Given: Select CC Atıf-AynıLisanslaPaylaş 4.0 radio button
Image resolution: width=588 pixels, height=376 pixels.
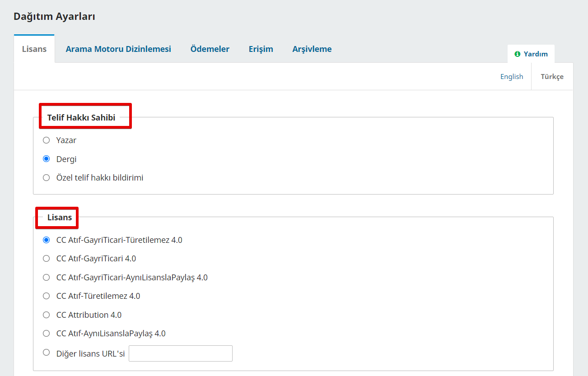Looking at the screenshot, I should 46,334.
